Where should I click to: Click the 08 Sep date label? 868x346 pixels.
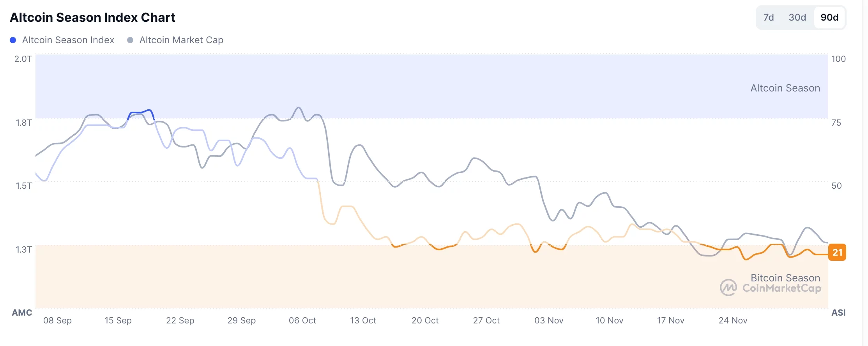click(x=58, y=320)
